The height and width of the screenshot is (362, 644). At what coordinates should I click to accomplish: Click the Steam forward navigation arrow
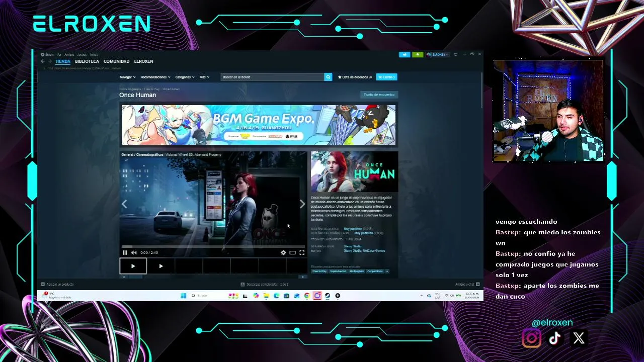(49, 61)
